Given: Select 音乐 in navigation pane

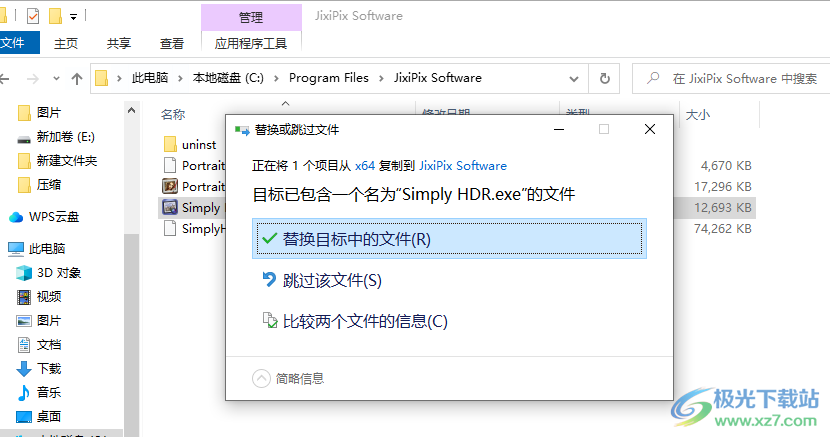Looking at the screenshot, I should tap(39, 393).
